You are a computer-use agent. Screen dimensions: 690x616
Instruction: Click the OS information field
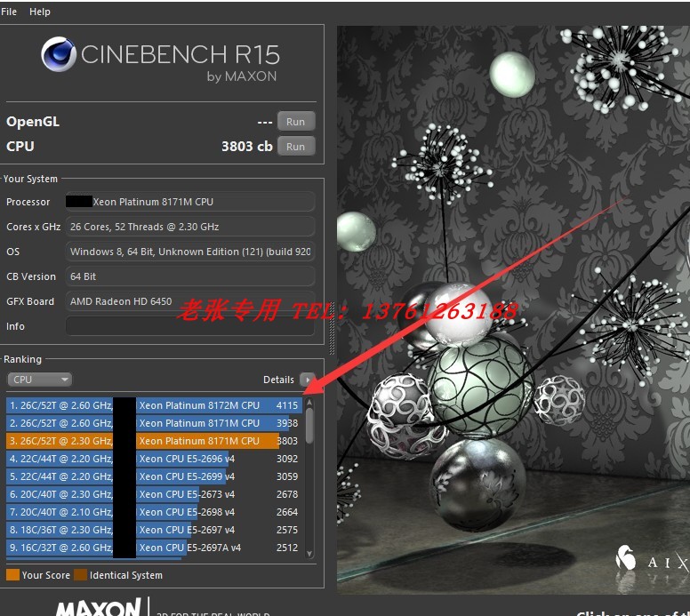(190, 252)
